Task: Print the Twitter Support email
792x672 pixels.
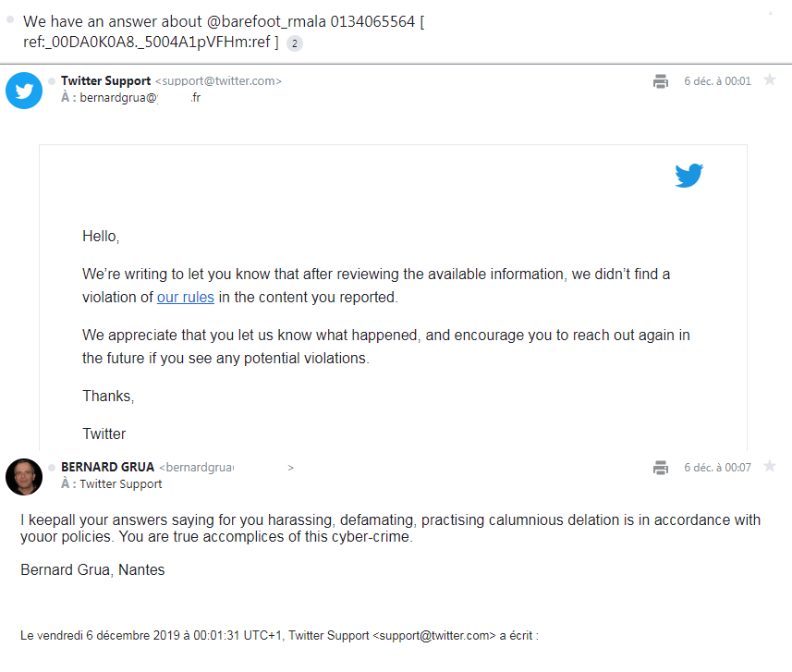Action: coord(660,81)
